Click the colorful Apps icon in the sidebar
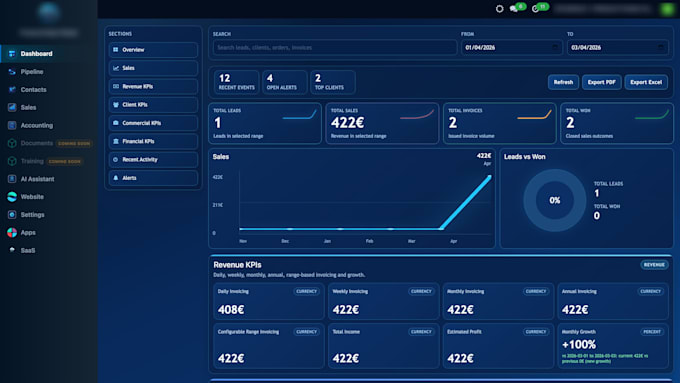This screenshot has height=383, width=680. (12, 232)
